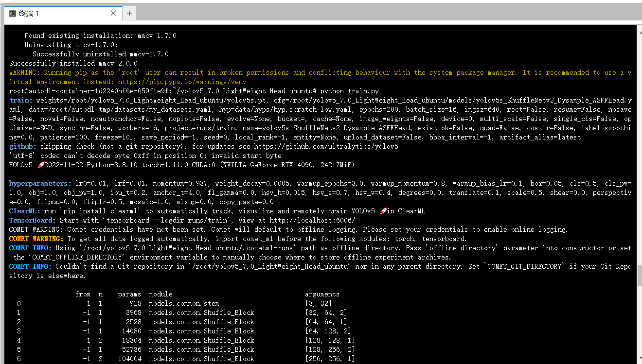This screenshot has width=642, height=364.
Task: Click the vertical scrollbar thumb of the terminal
Action: point(639,275)
